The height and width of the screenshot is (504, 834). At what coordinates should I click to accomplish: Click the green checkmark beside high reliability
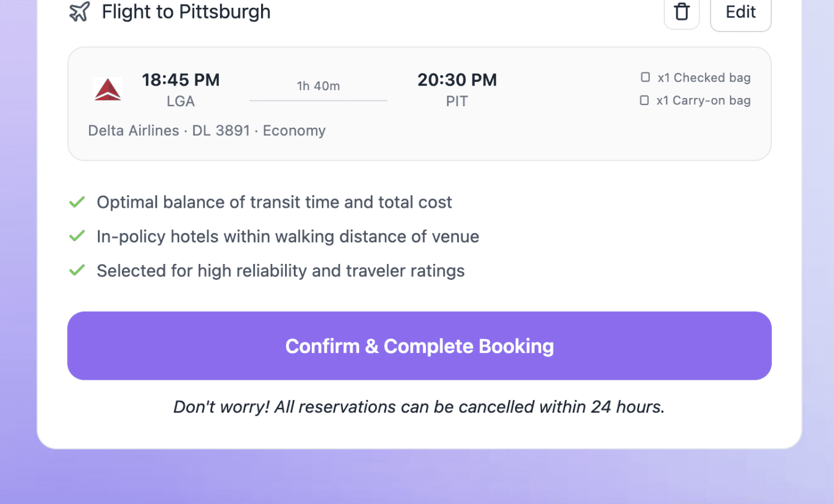77,271
